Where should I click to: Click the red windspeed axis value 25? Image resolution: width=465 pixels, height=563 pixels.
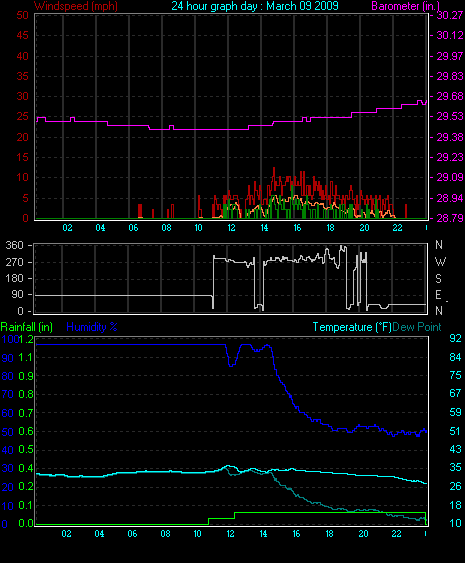pos(22,116)
